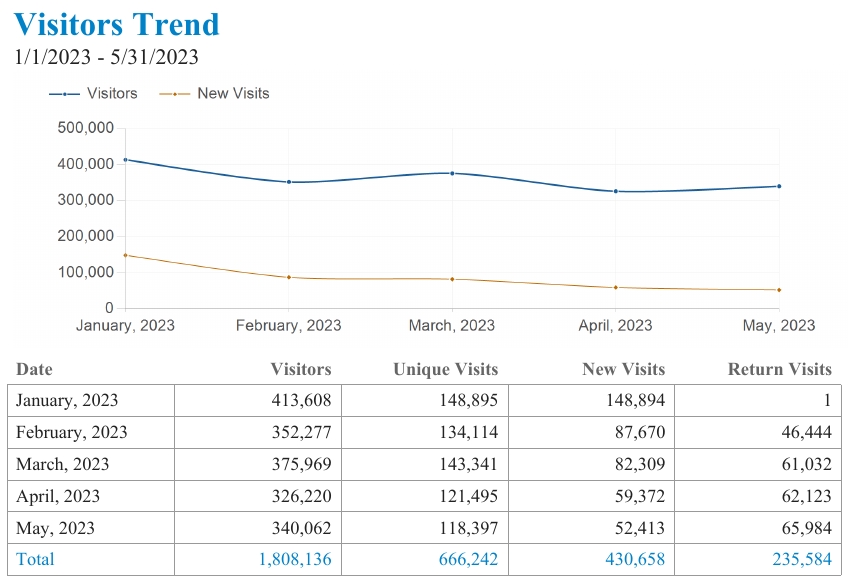851x584 pixels.
Task: Select the May, 2023 table row label
Action: click(x=55, y=529)
